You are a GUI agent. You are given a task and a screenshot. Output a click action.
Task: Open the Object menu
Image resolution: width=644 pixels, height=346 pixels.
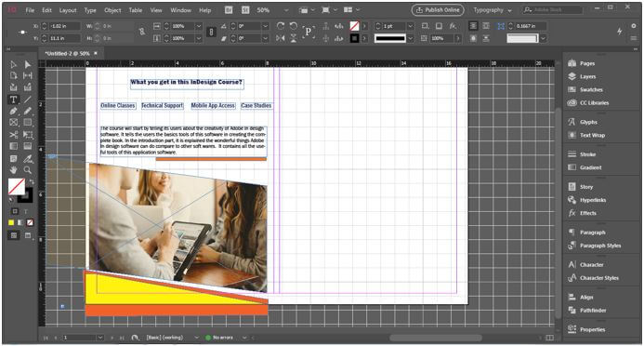(112, 10)
